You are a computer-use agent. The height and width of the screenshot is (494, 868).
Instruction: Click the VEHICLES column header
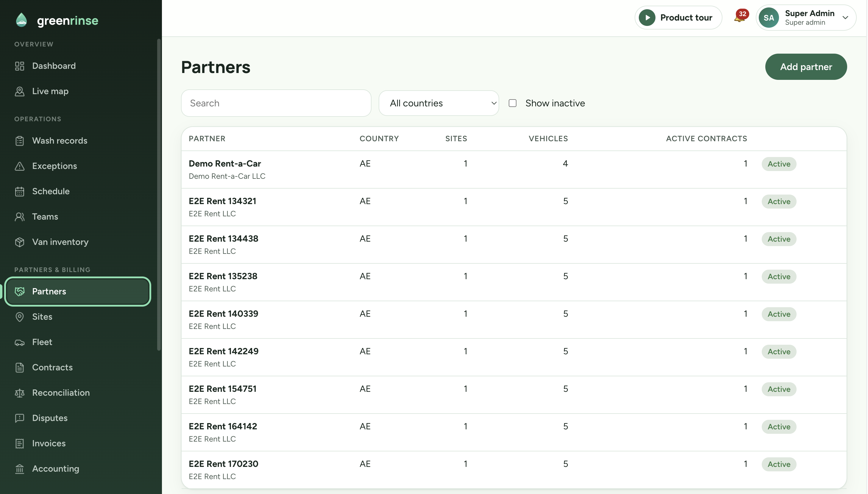548,139
